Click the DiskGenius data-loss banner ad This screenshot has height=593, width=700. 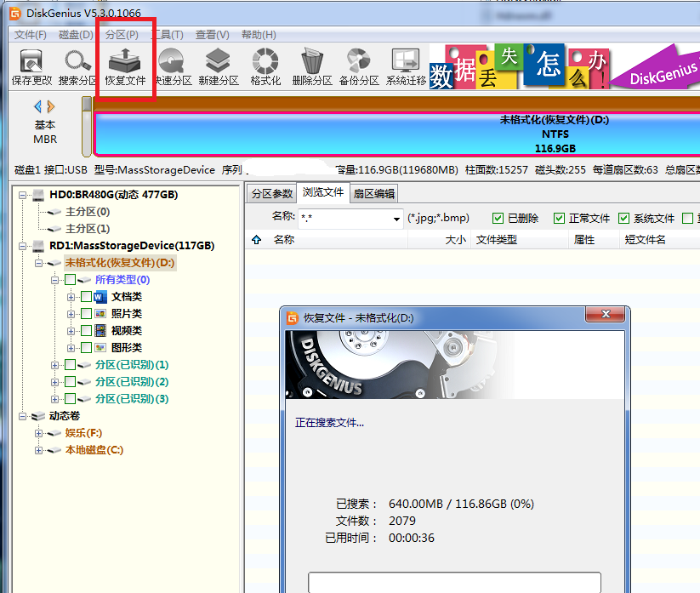tap(564, 66)
